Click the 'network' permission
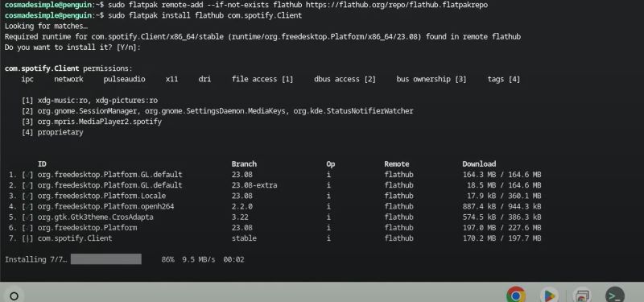The width and height of the screenshot is (644, 302). coord(68,79)
